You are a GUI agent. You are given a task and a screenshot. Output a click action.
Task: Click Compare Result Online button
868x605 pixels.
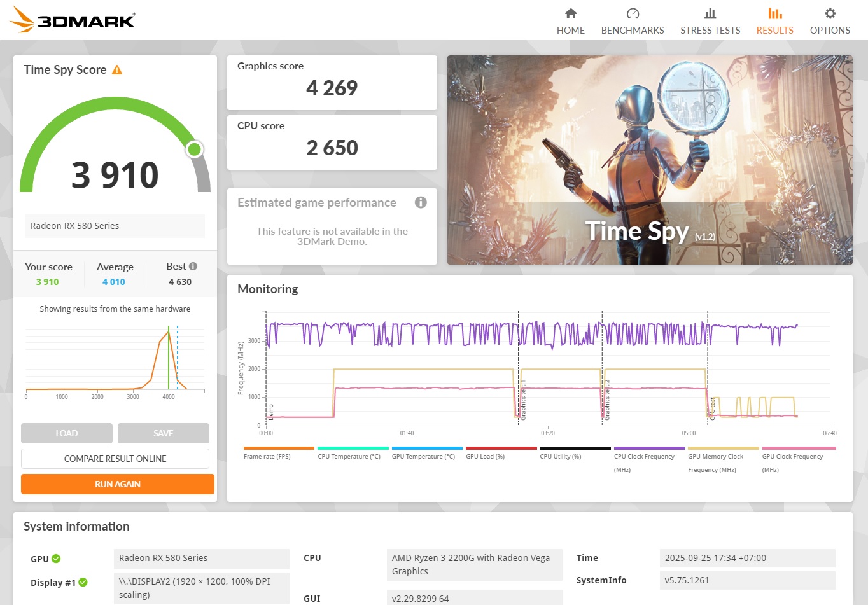coord(115,459)
